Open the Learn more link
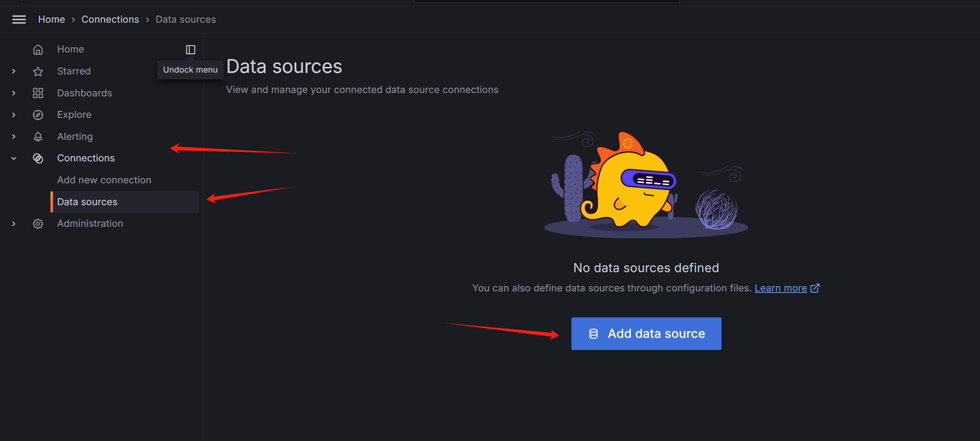 [781, 288]
